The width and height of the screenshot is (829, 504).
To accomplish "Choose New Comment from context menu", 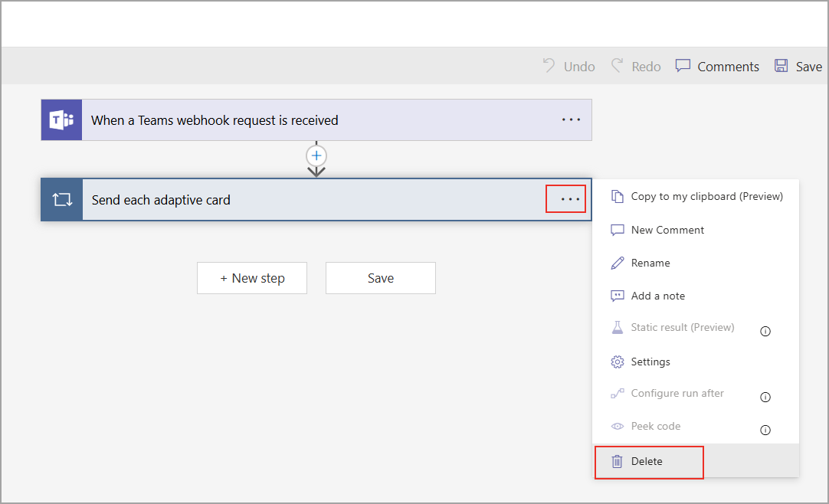I will [667, 230].
